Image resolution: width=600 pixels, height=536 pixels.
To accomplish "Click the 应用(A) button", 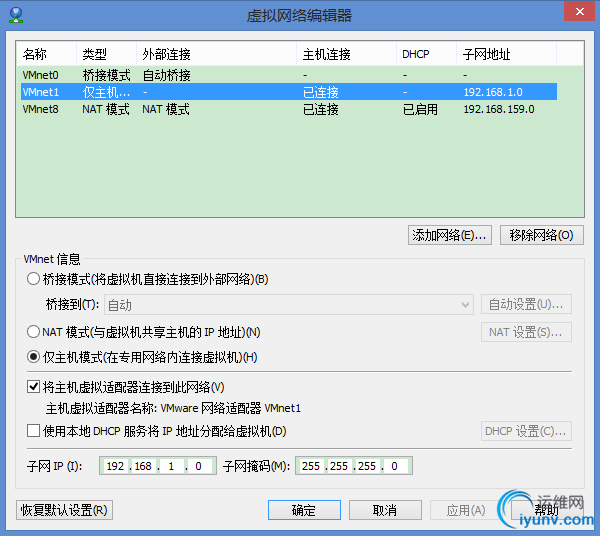I will click(466, 510).
